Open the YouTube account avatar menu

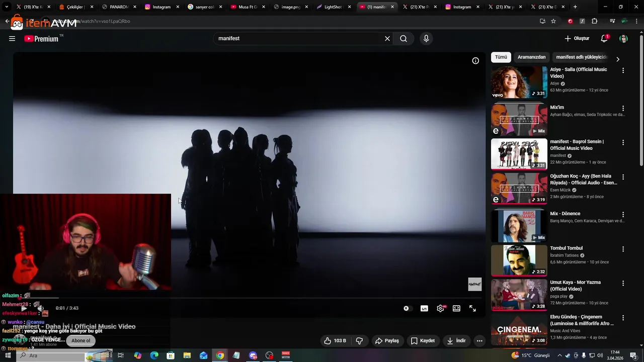(x=623, y=39)
